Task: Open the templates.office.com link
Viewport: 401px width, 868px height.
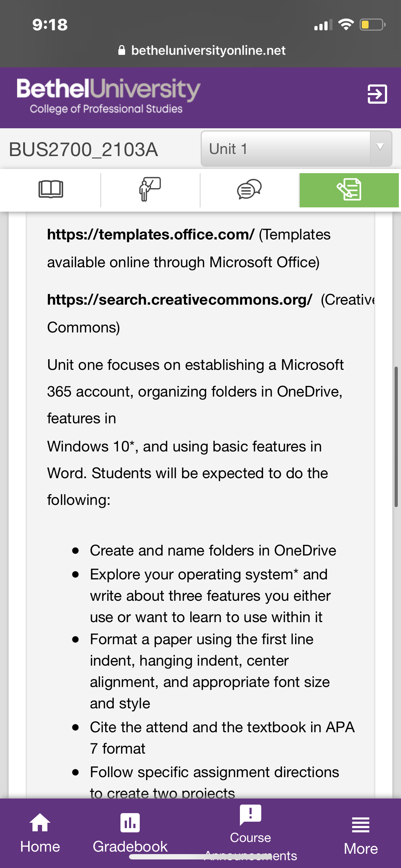Action: coord(151,234)
